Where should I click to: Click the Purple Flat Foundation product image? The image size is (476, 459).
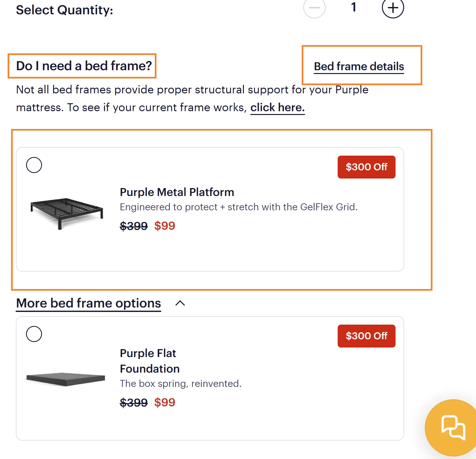tap(65, 380)
